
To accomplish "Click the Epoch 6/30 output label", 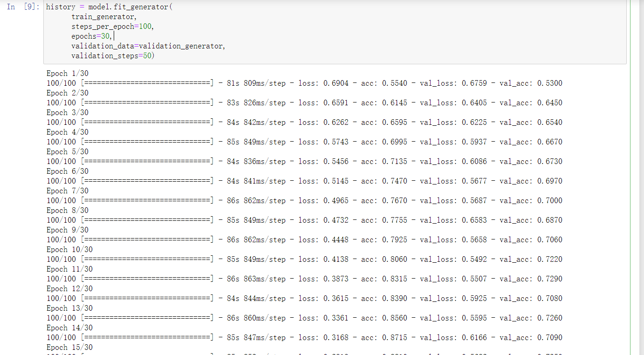I will (x=68, y=171).
